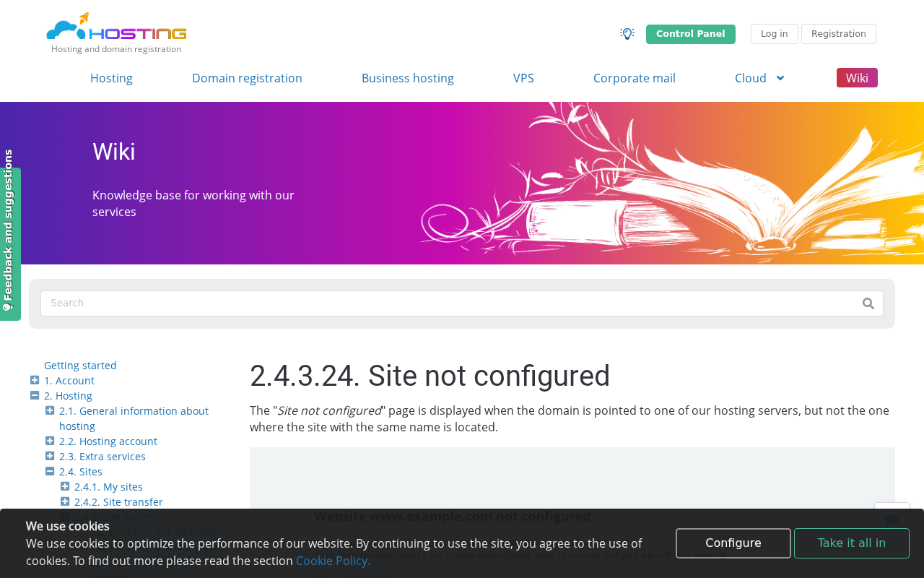Click the lightbulb idea icon
The width and height of the screenshot is (924, 578).
627,34
